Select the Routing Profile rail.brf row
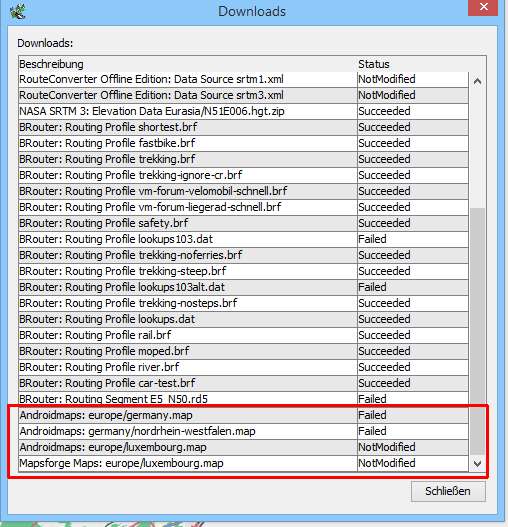This screenshot has height=527, width=508. tap(243, 335)
